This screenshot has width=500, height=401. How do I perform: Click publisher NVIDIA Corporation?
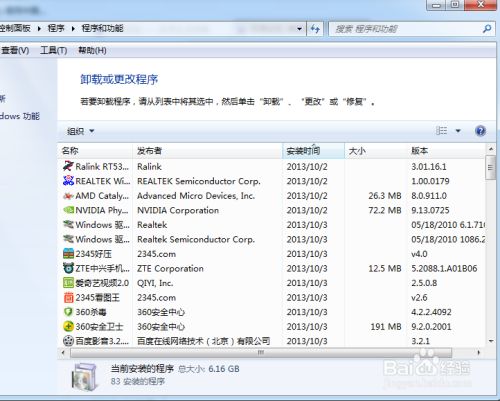pos(178,210)
